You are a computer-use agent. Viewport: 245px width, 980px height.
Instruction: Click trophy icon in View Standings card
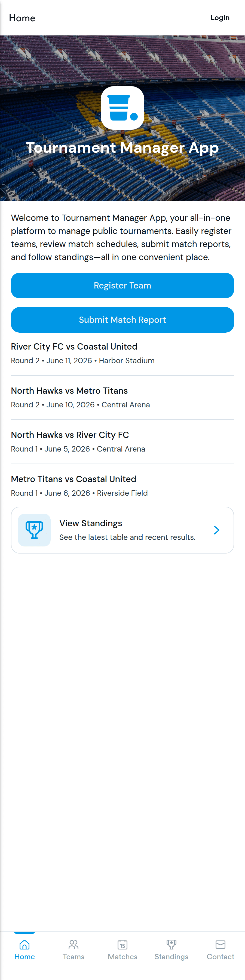click(34, 530)
